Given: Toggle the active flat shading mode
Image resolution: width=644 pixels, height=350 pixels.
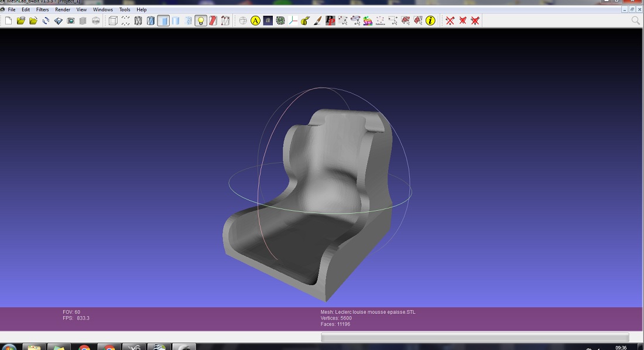Looking at the screenshot, I should click(x=163, y=20).
